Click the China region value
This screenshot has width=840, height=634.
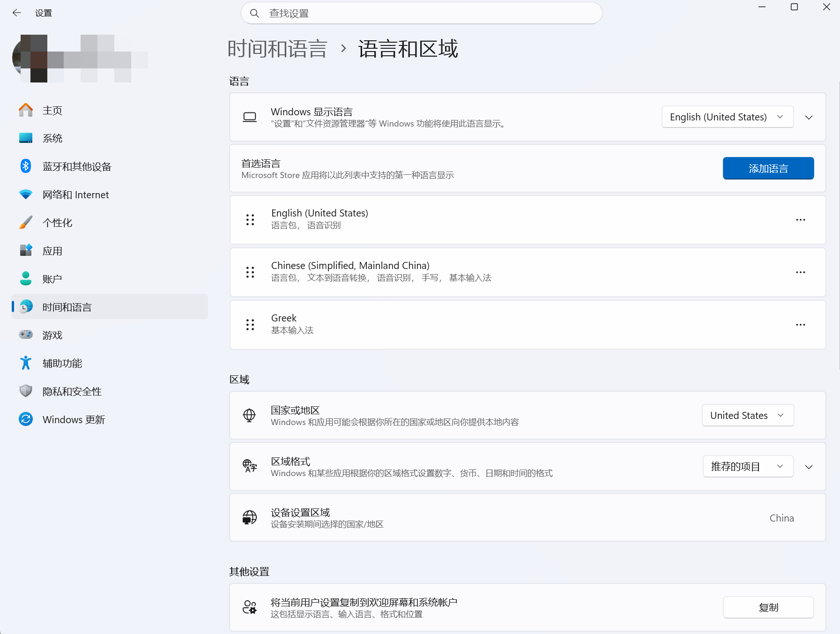click(x=781, y=518)
